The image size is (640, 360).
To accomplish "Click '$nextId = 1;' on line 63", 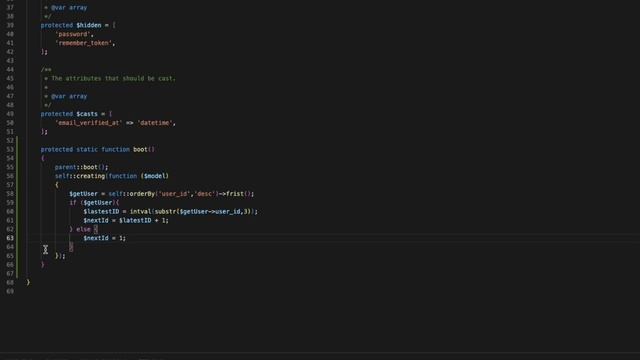I will (105, 238).
